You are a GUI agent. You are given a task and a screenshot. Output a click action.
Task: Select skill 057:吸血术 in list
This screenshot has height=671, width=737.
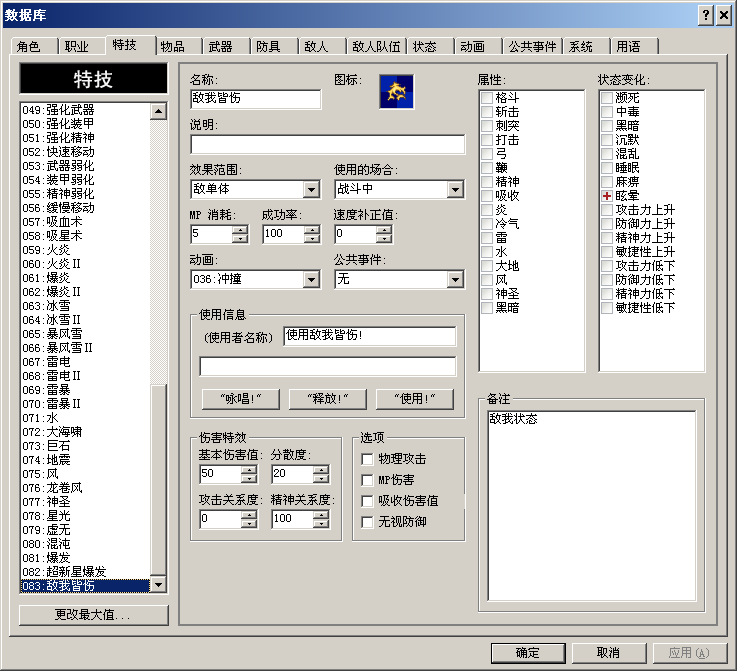[86, 222]
